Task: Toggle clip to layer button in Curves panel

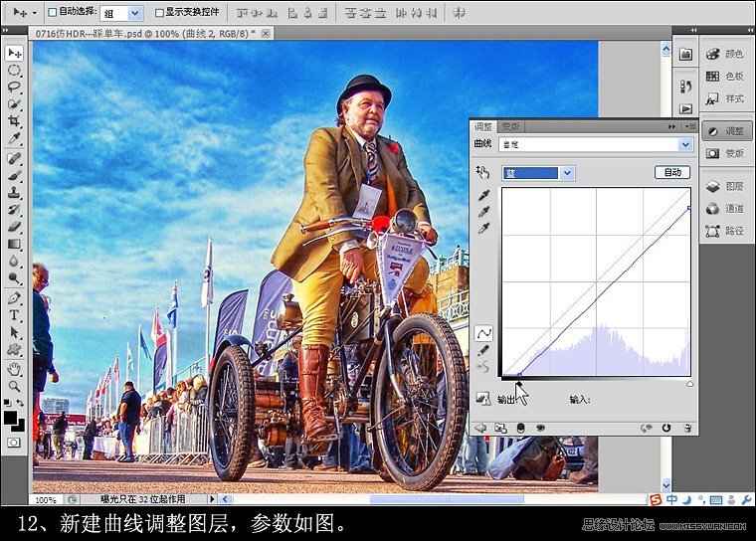Action: point(520,429)
